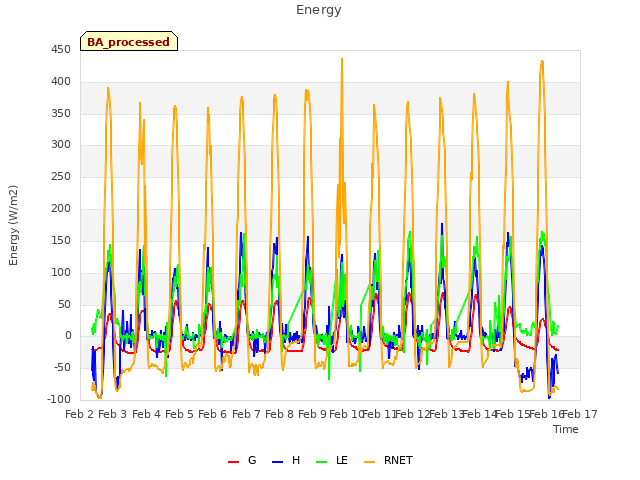Click the Feb 7 x-axis tick label

[246, 414]
